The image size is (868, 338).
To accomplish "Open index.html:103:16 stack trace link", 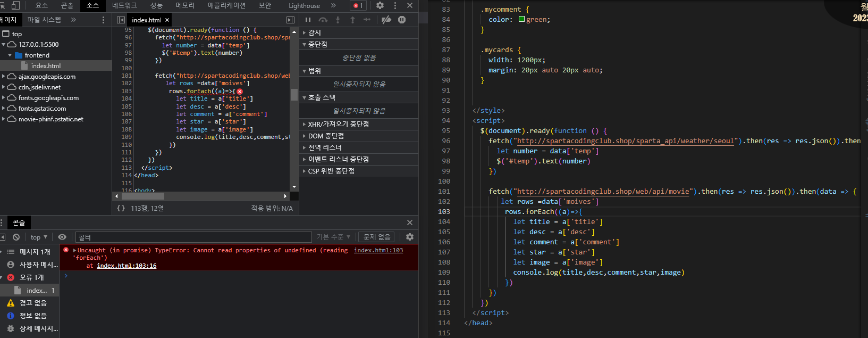I will 127,266.
